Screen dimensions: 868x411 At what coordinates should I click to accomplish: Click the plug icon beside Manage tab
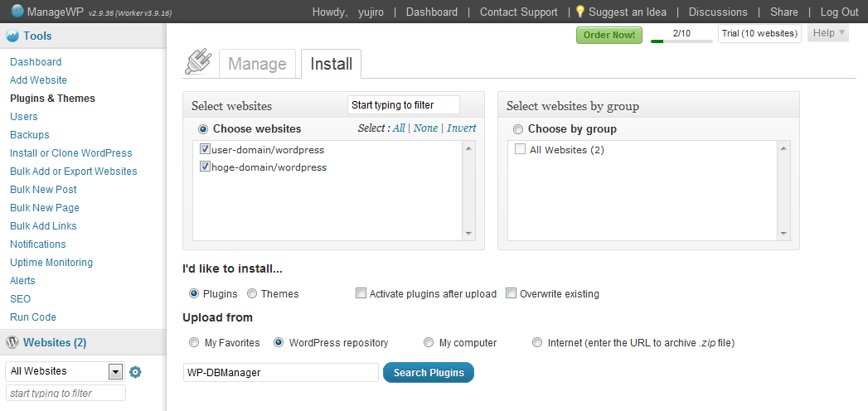point(198,62)
